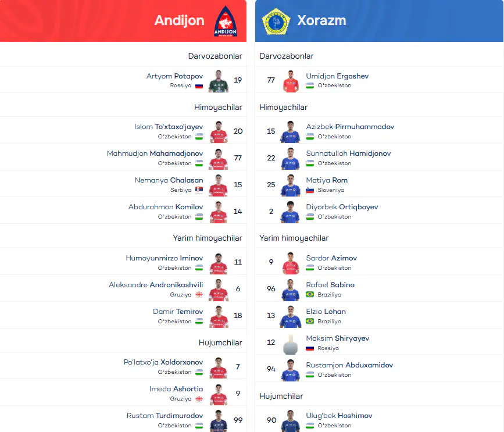Open Umidjon Ergashev's goalkeeper photo
Viewport: 504px width, 432px height.
click(291, 81)
